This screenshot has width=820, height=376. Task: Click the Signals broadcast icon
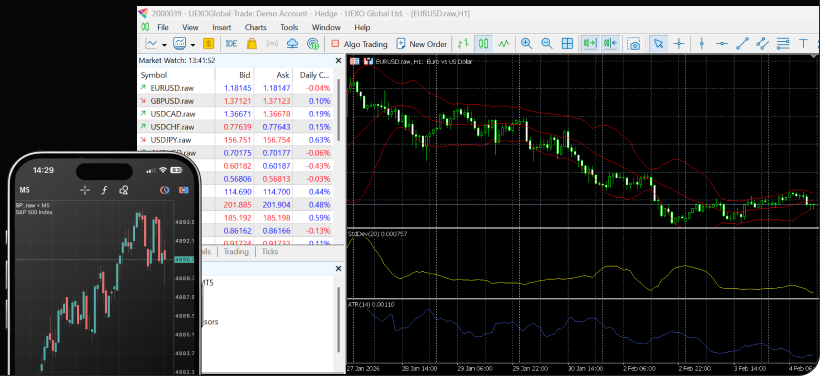point(272,44)
